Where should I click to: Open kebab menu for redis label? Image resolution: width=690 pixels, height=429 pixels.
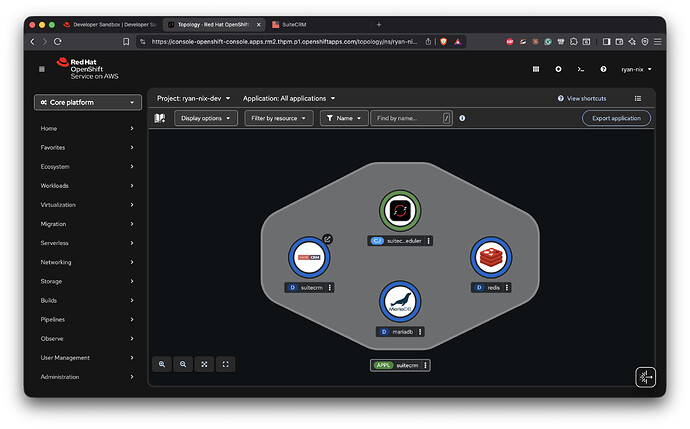507,288
